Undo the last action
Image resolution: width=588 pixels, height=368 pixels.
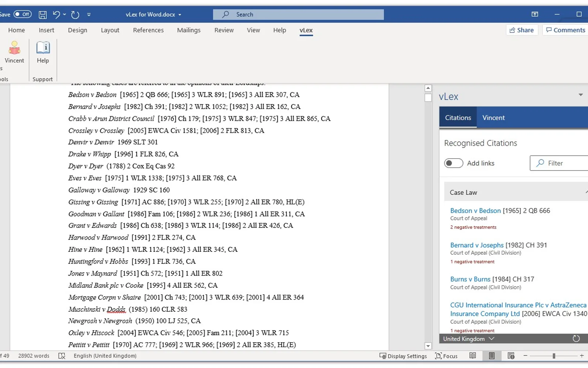pos(56,15)
